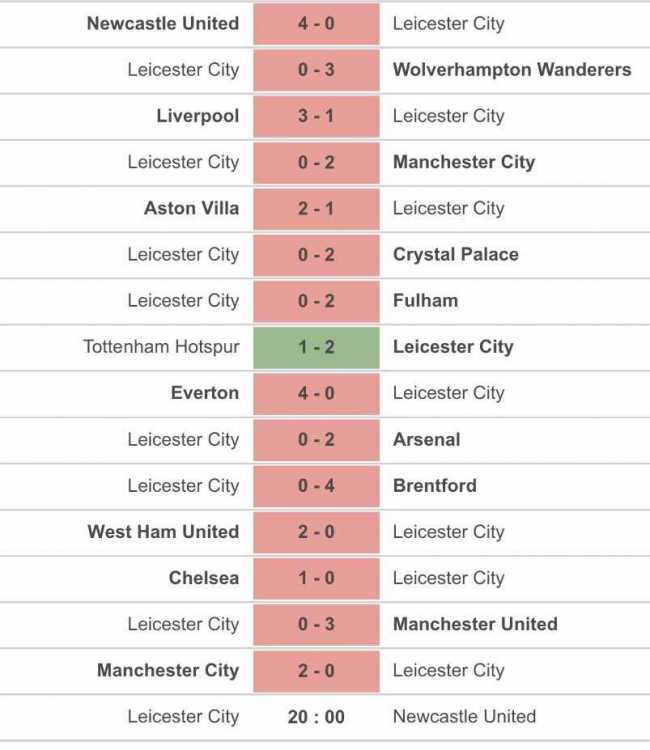Open the Aston Villa team page
Viewport: 650px width, 750px height.
click(x=191, y=208)
